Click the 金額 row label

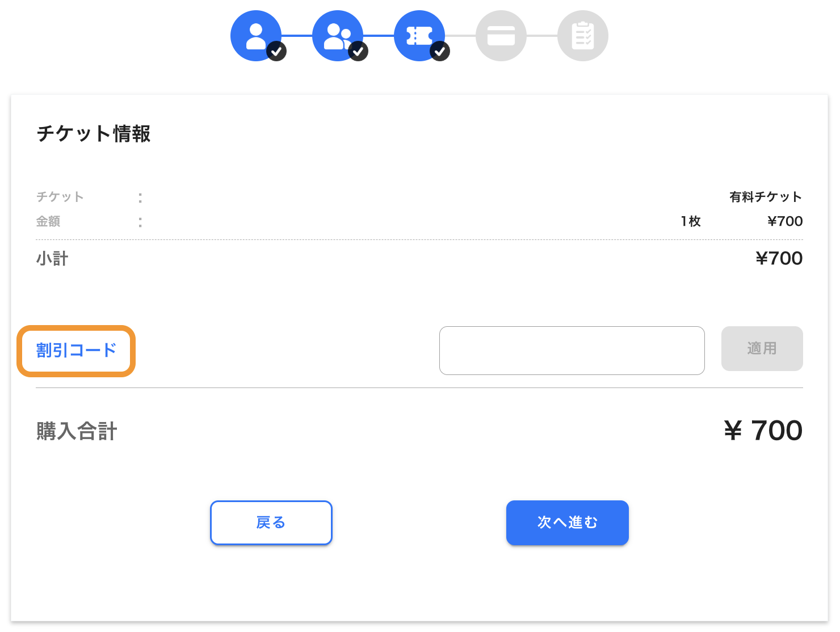click(48, 221)
